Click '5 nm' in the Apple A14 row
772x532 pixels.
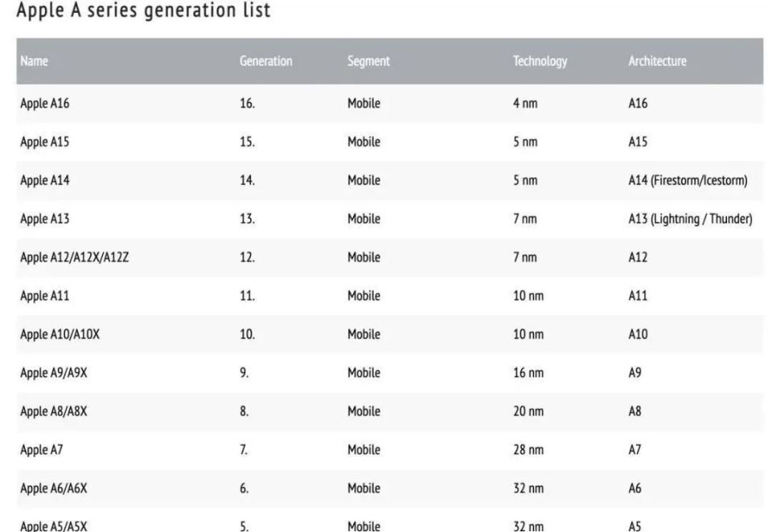click(x=525, y=180)
